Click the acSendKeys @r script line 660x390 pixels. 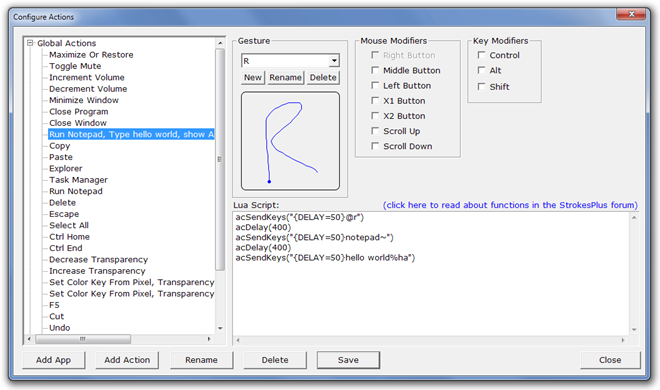pyautogui.click(x=299, y=217)
